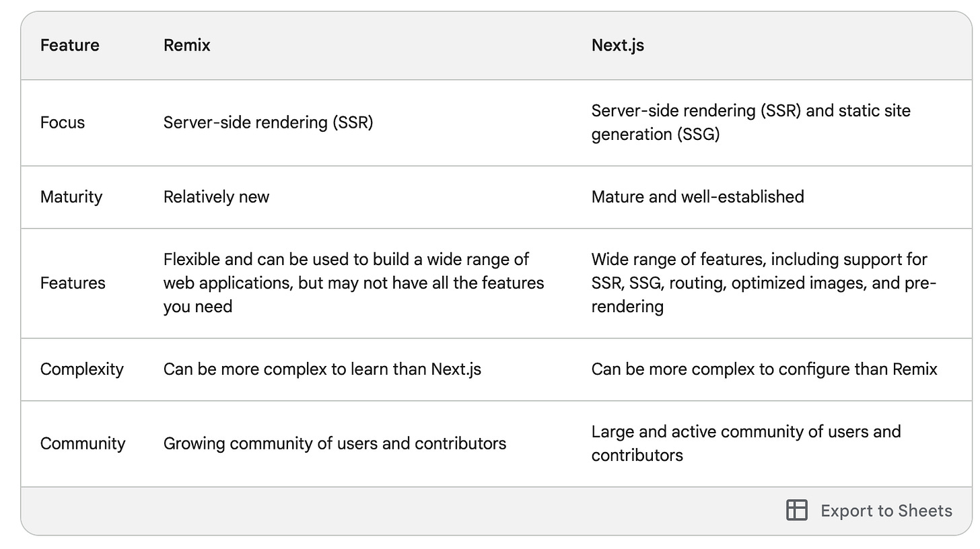Screen dimensions: 980x549
Task: Click the Maturity row label
Action: click(71, 197)
